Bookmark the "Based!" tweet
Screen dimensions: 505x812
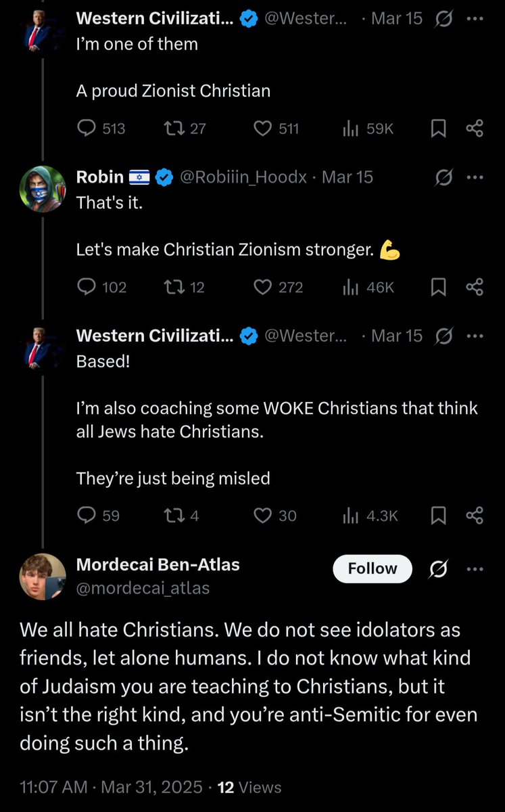click(439, 516)
